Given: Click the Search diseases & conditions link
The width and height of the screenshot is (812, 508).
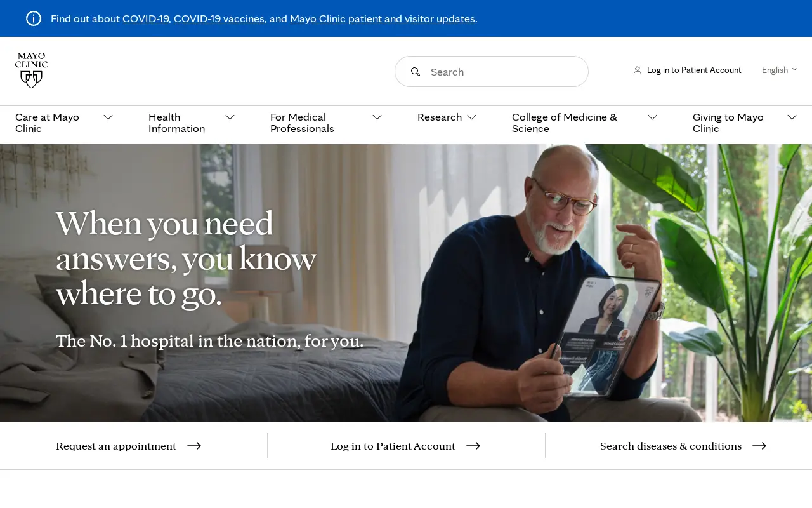Looking at the screenshot, I should (671, 446).
